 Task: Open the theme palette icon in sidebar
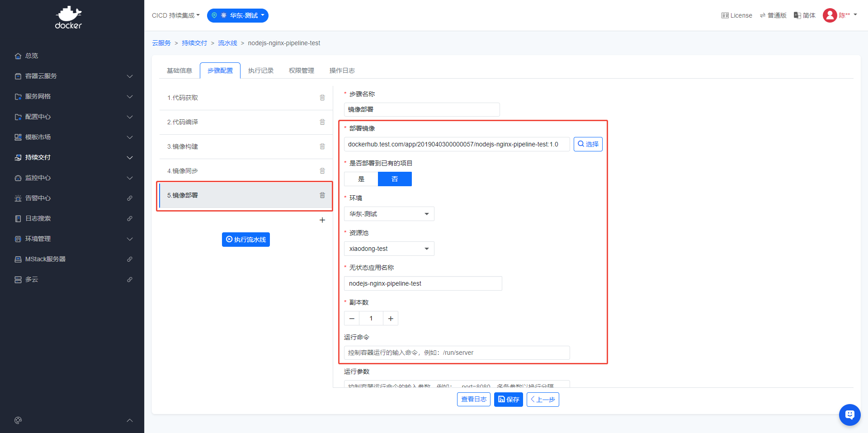click(18, 420)
